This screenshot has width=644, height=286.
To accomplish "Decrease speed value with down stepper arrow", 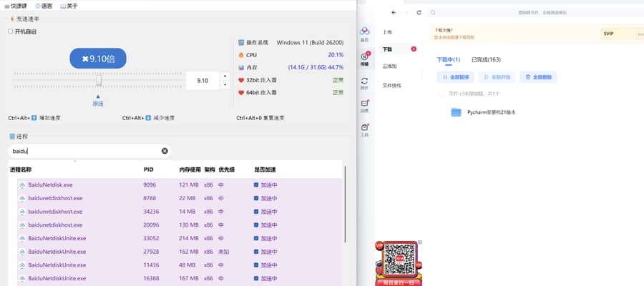I will pyautogui.click(x=225, y=85).
